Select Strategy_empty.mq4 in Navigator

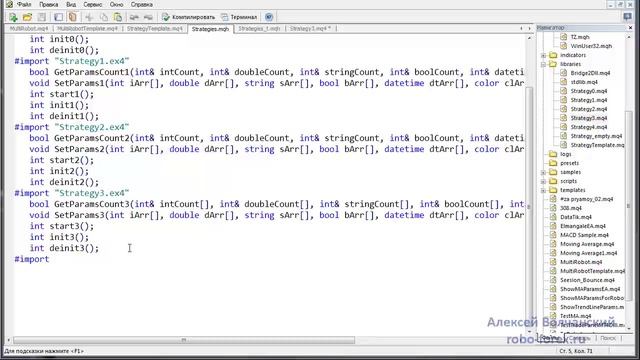(596, 136)
